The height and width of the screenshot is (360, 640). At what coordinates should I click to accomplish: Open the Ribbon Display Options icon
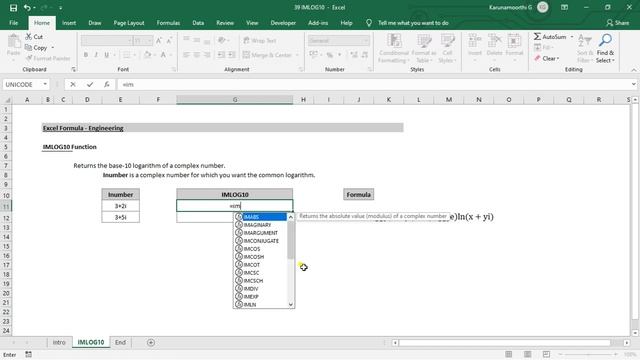tap(564, 7)
